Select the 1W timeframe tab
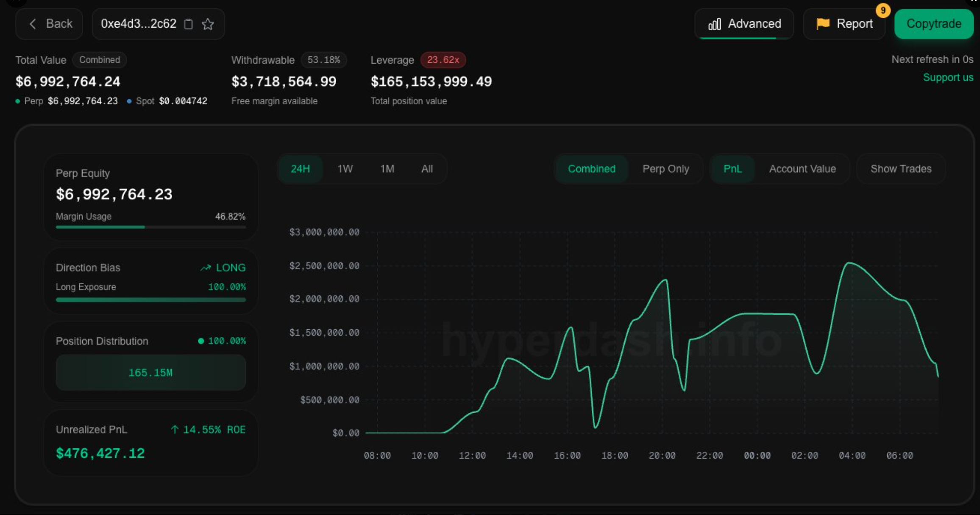 click(345, 169)
